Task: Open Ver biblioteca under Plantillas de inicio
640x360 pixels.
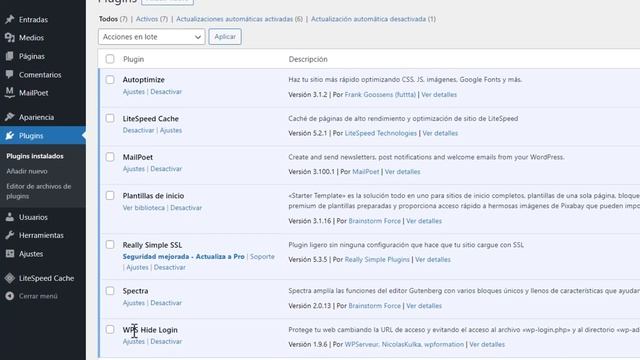Action: (144, 207)
